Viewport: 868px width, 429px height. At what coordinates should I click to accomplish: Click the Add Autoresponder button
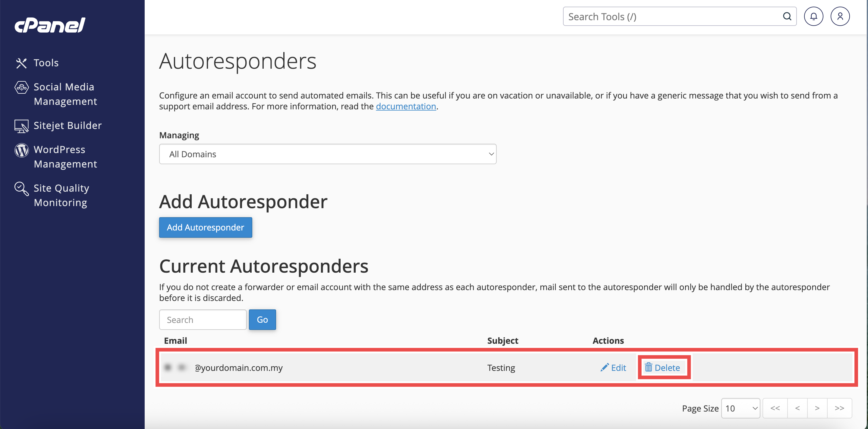206,227
